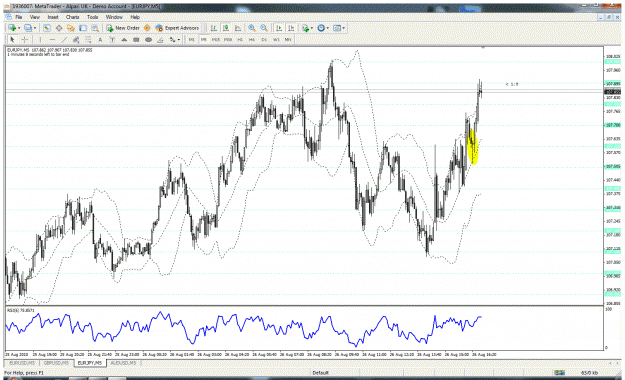
Task: Click the New Order button
Action: [x=123, y=28]
